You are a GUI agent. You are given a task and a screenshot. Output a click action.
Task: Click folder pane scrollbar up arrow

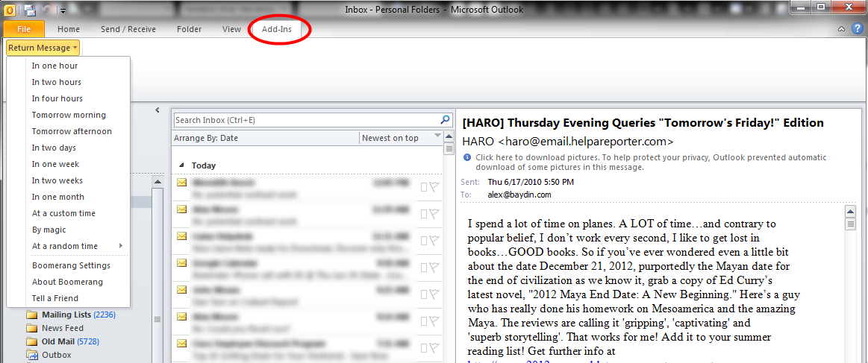157,182
